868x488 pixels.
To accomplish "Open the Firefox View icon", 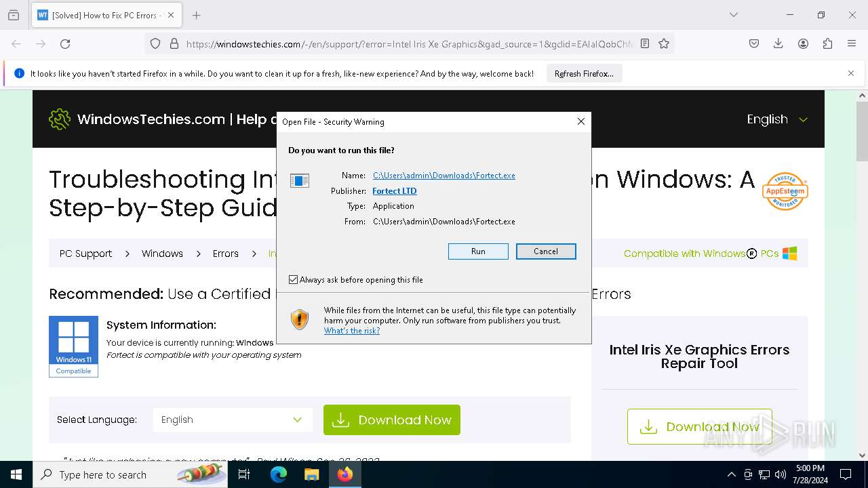I will 14,15.
